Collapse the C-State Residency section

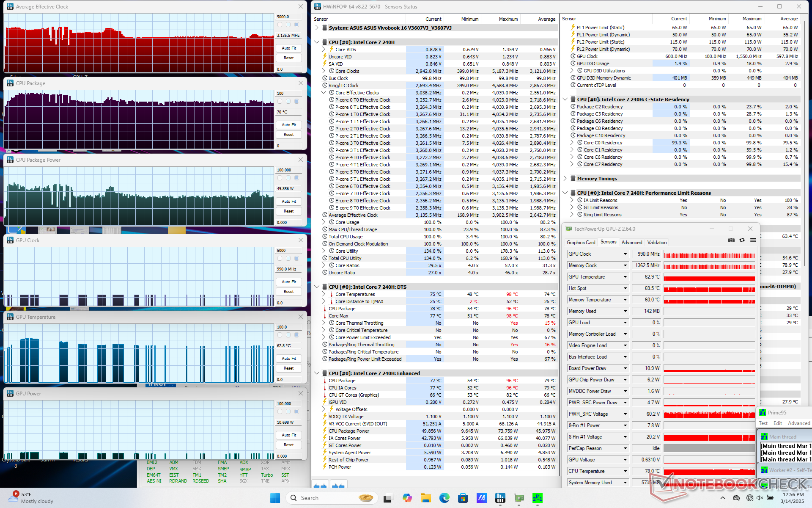click(x=565, y=99)
